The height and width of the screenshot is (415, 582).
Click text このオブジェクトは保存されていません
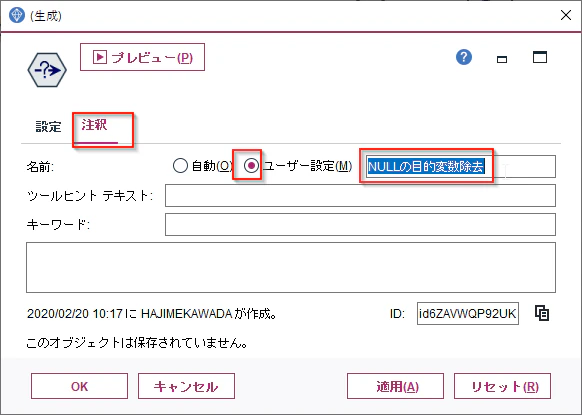point(137,343)
